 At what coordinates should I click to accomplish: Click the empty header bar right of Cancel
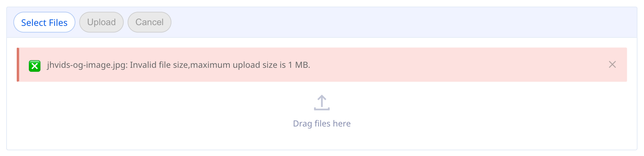401,22
